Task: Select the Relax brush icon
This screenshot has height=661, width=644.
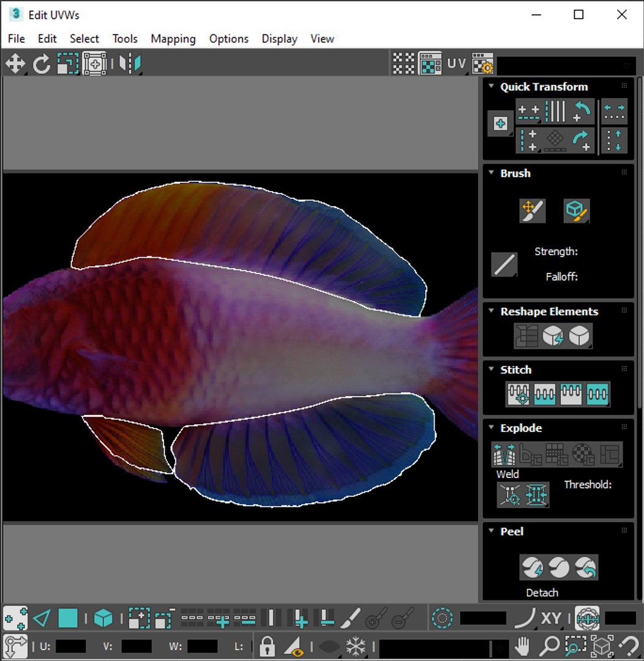Action: coord(577,211)
